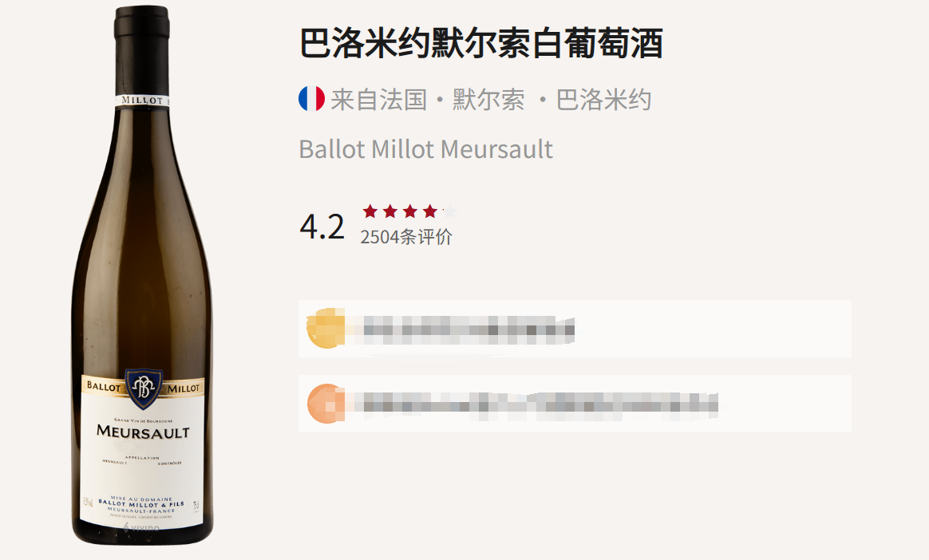
Task: Click the orange reviewer avatar
Action: [x=326, y=404]
